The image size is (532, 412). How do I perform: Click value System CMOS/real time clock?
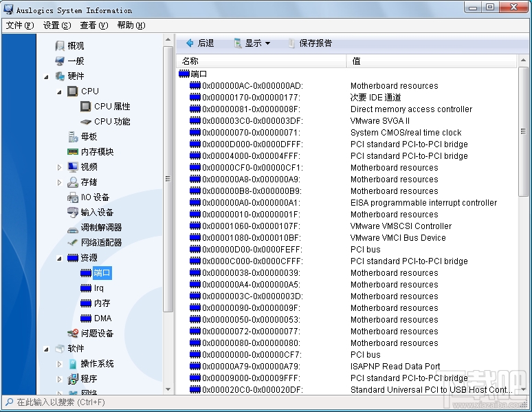pos(406,133)
